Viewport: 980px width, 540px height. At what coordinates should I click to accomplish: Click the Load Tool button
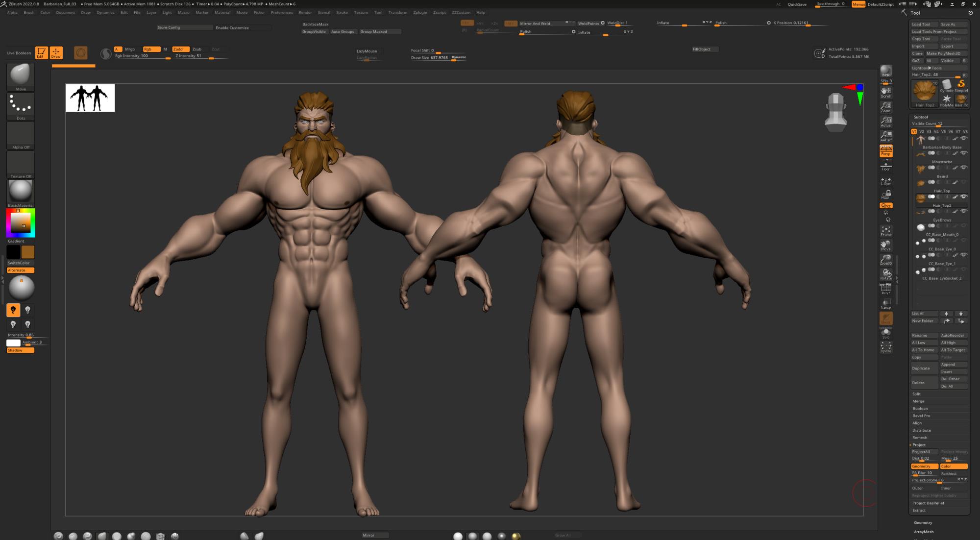tap(924, 25)
